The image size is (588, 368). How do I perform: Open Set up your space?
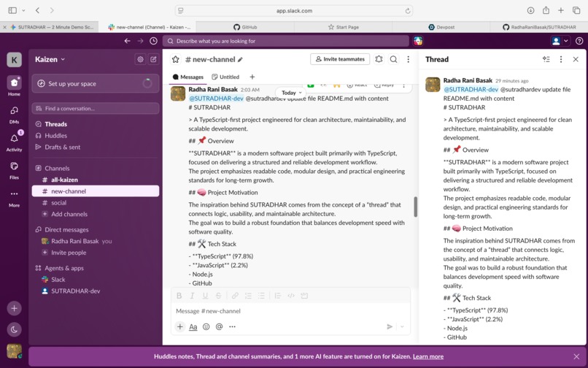click(x=96, y=84)
